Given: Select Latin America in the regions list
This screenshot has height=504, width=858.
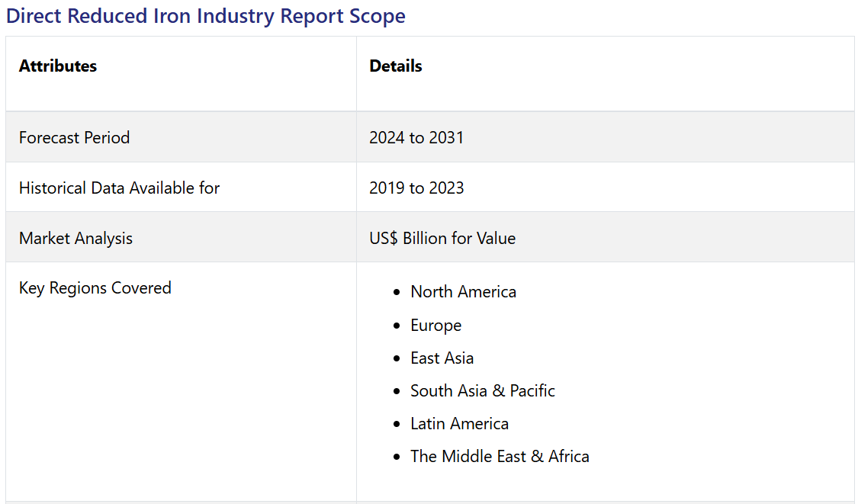Looking at the screenshot, I should tap(459, 424).
